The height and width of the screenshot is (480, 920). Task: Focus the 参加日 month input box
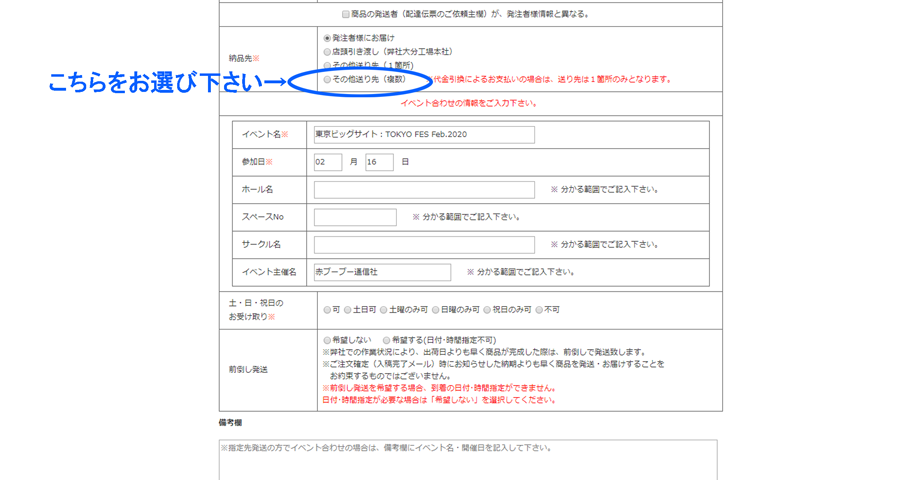(328, 162)
